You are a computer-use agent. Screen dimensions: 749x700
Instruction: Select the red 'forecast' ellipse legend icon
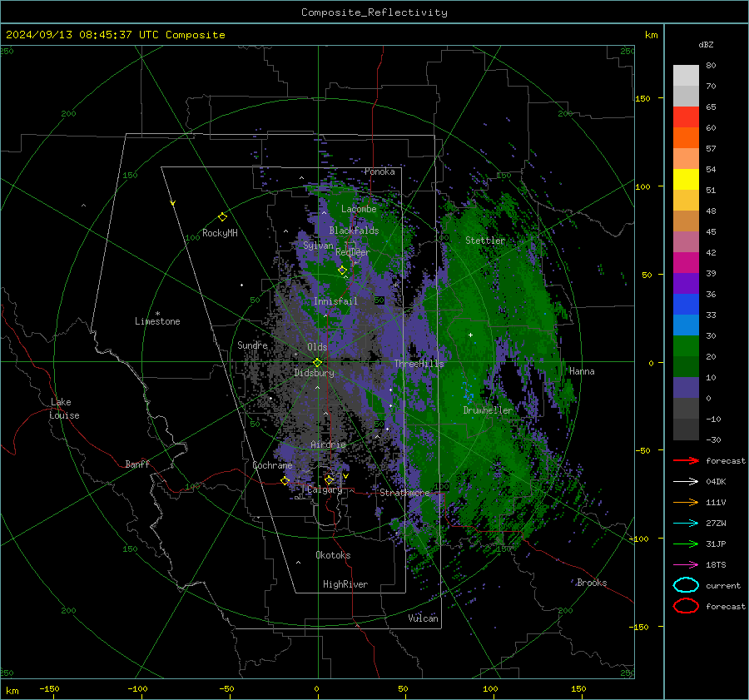coord(686,606)
